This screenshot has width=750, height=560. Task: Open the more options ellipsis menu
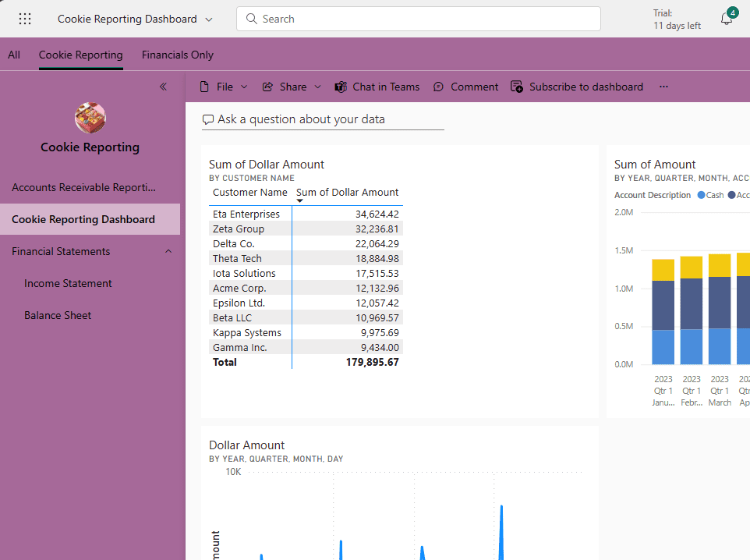click(x=663, y=87)
